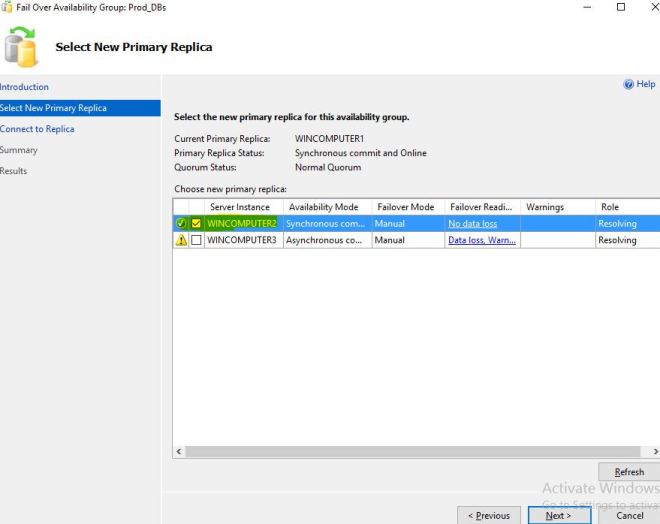Open the Introduction wizard page
This screenshot has height=524, width=660.
tap(24, 87)
